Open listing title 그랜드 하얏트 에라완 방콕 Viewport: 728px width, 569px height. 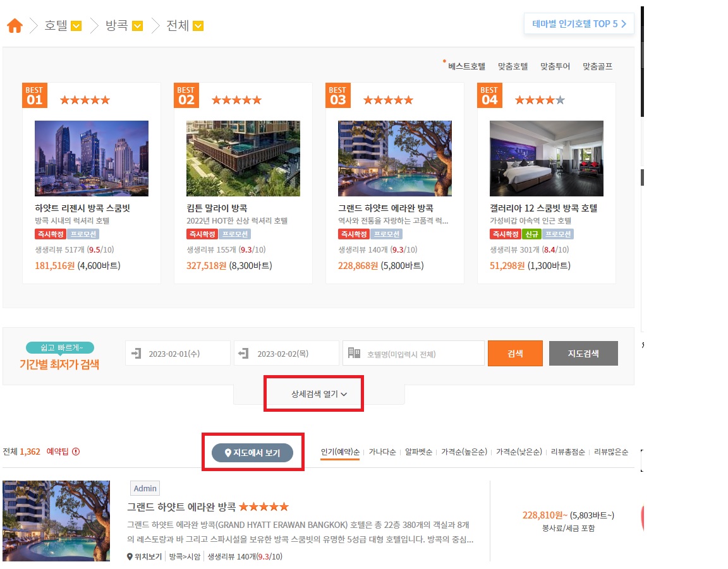181,507
